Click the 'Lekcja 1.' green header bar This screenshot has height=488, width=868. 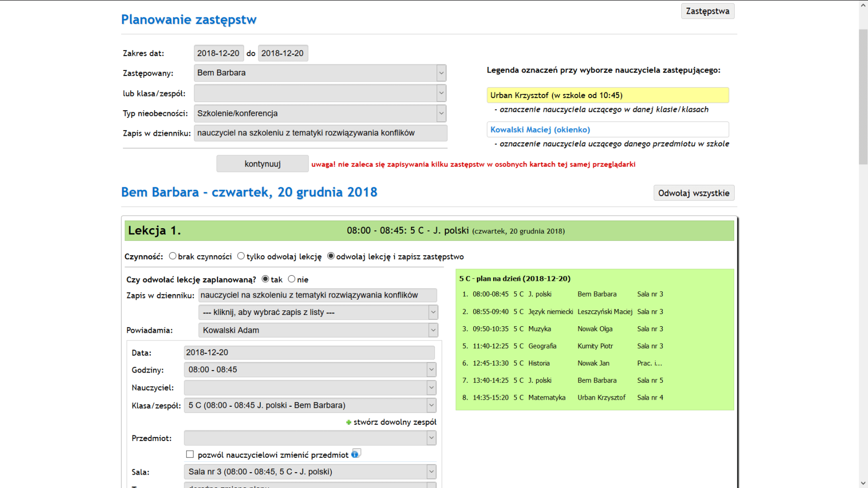click(429, 231)
